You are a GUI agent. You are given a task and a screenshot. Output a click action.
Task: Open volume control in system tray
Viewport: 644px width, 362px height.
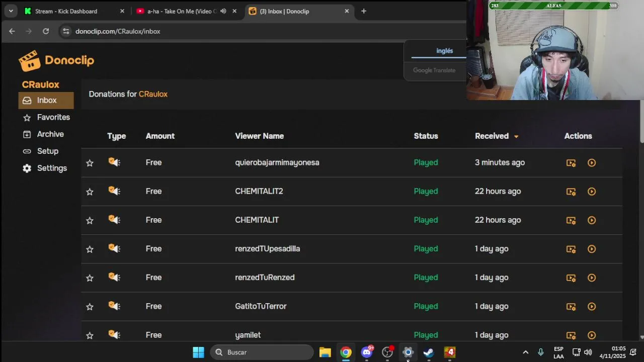click(x=588, y=352)
